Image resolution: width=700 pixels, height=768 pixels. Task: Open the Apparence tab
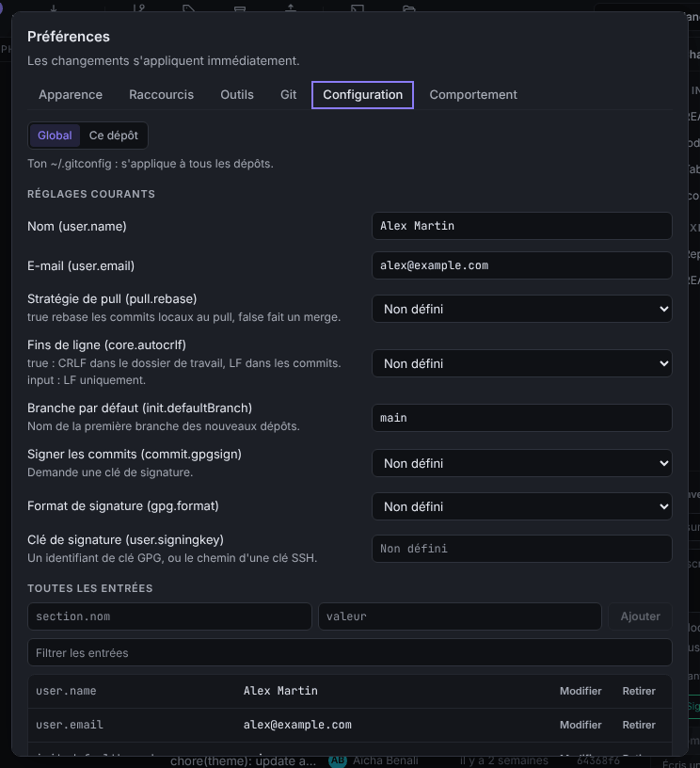pyautogui.click(x=71, y=94)
